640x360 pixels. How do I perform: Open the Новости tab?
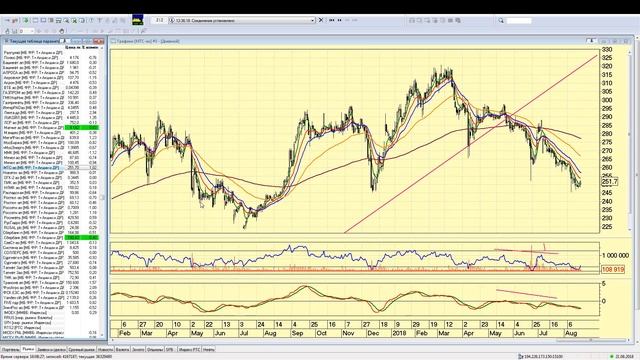(106, 349)
